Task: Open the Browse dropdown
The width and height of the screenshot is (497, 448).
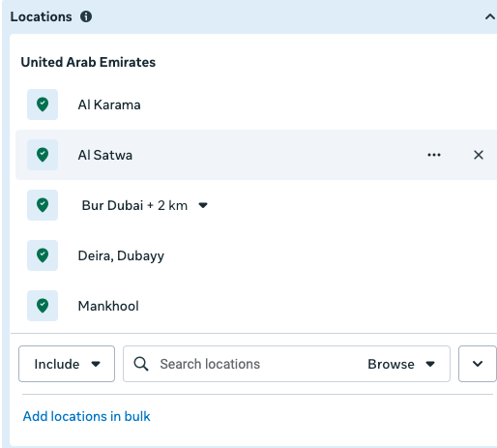Action: 401,364
